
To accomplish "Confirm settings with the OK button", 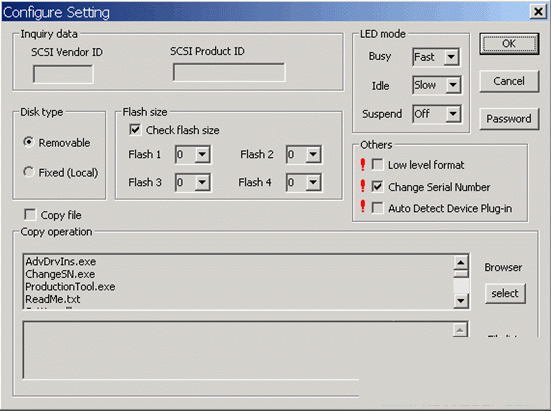I will [x=509, y=44].
